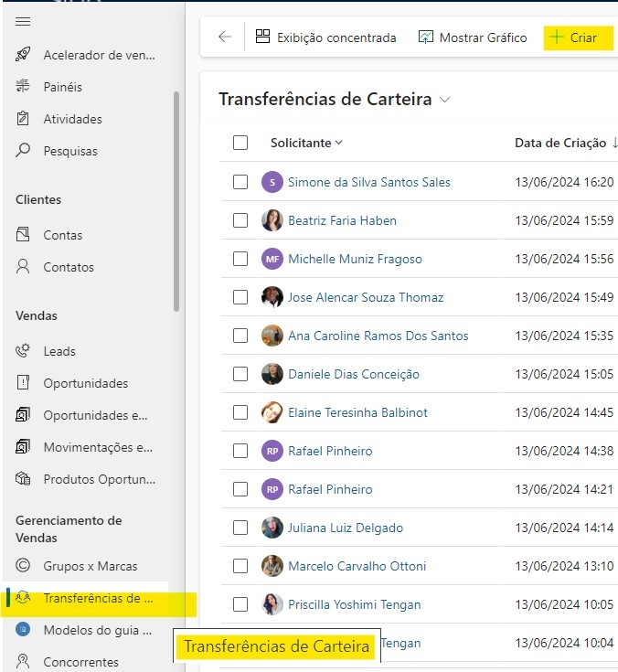618x672 pixels.
Task: Check the select-all checkbox in header
Action: (x=240, y=143)
